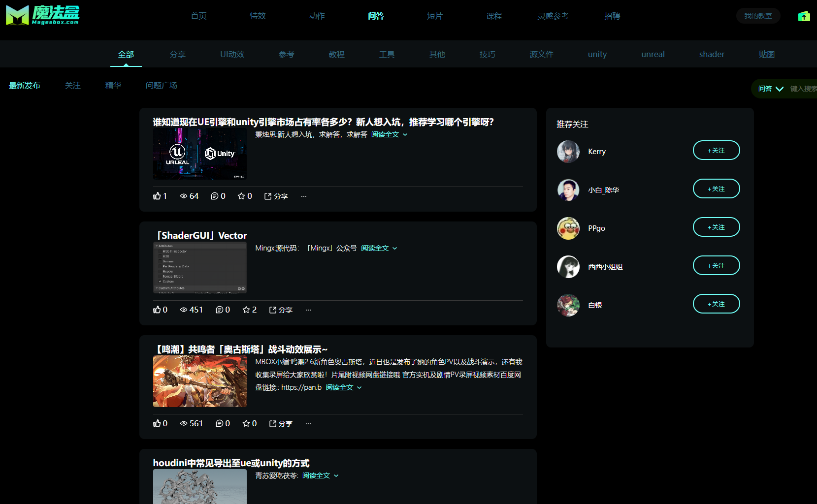The image size is (817, 504).
Task: Like the 鸣潮 奥古斯塔 post
Action: [x=157, y=423]
